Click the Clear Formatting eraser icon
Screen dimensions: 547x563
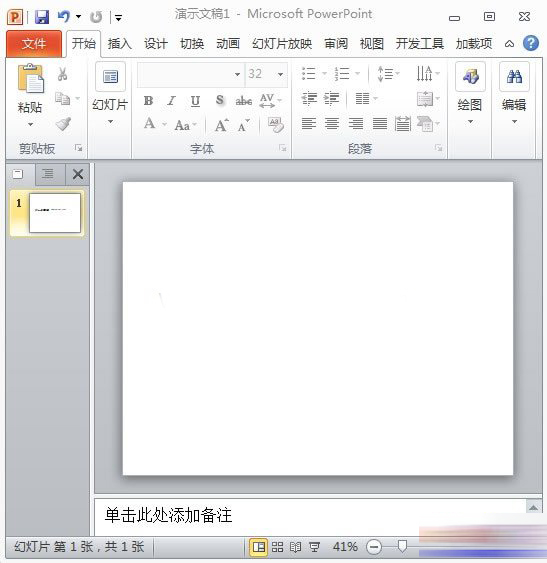(275, 125)
